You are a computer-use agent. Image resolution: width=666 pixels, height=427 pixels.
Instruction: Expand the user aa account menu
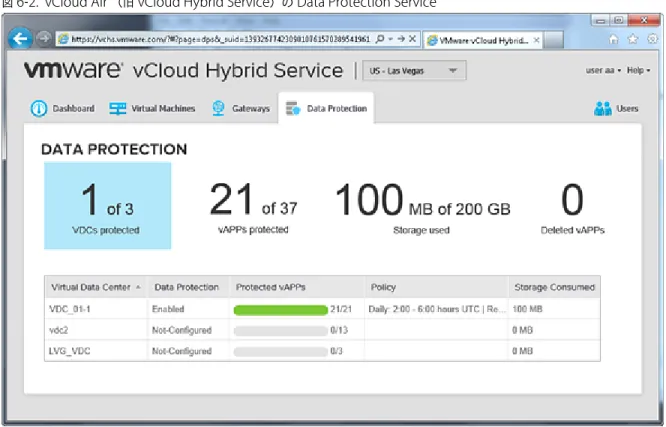[x=603, y=71]
